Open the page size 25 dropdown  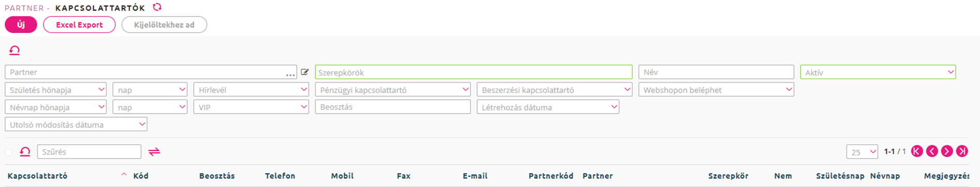862,152
